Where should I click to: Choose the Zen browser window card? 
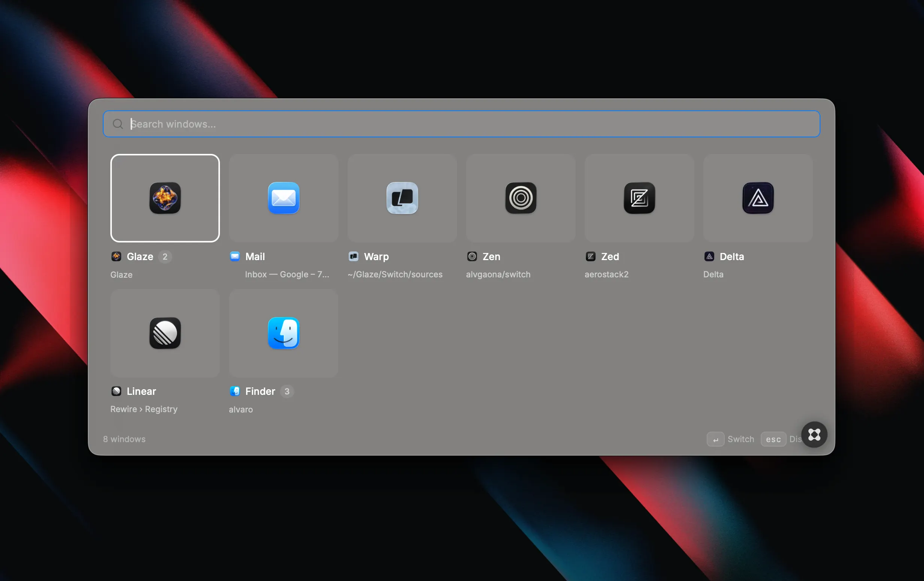(521, 198)
